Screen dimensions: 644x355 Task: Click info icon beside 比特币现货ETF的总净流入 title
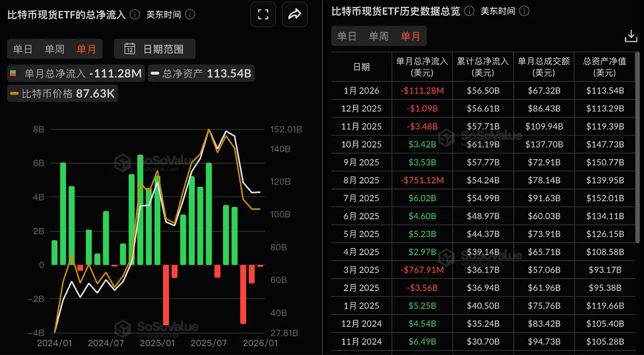[135, 14]
